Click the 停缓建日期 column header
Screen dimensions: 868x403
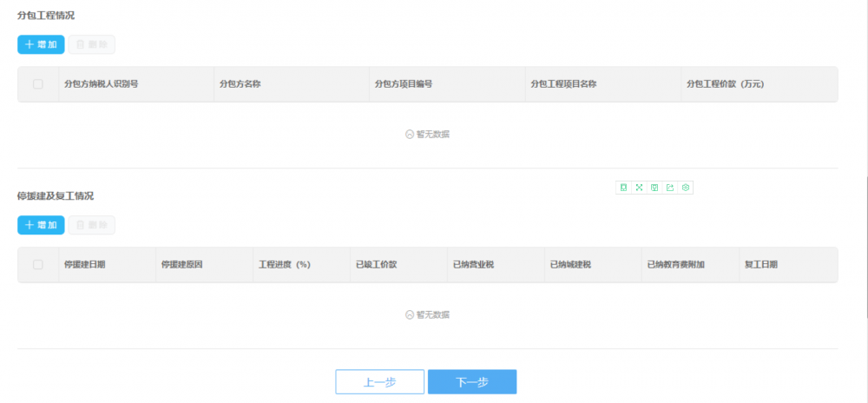(x=85, y=264)
